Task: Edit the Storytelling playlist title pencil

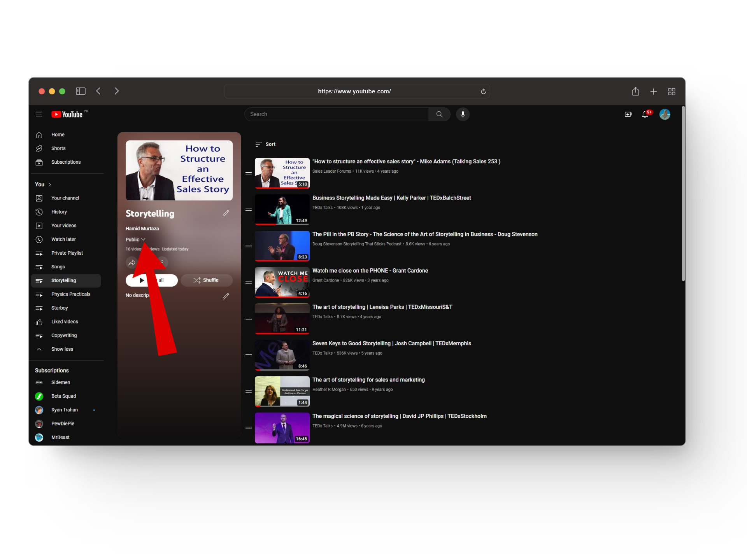Action: point(226,213)
